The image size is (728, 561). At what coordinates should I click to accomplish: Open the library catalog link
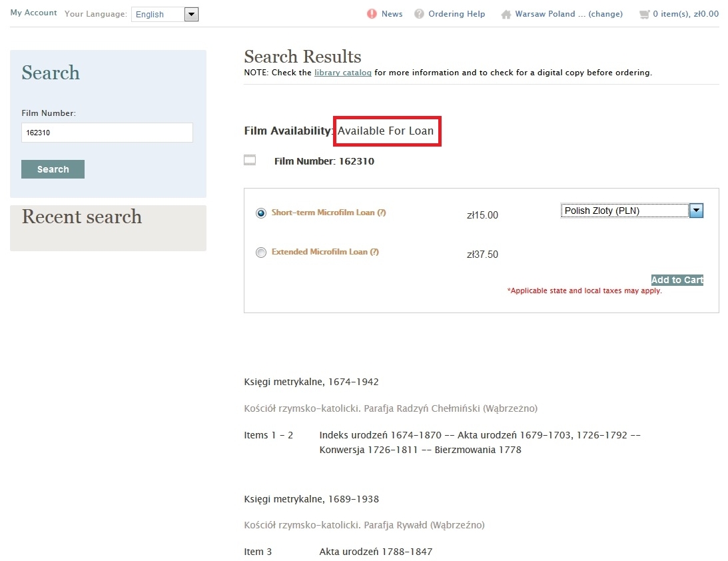343,73
